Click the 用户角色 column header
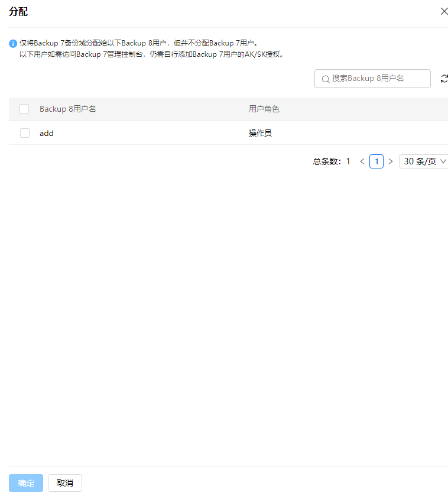The height and width of the screenshot is (496, 448). click(264, 109)
